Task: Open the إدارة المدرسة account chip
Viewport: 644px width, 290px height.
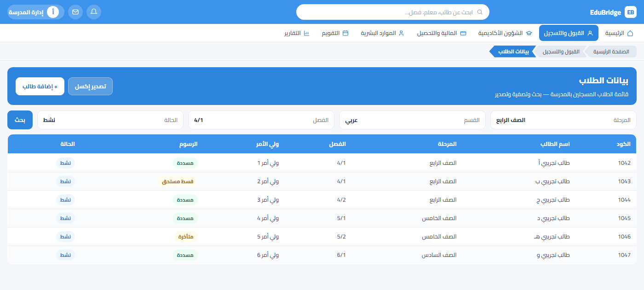Action: [x=36, y=12]
